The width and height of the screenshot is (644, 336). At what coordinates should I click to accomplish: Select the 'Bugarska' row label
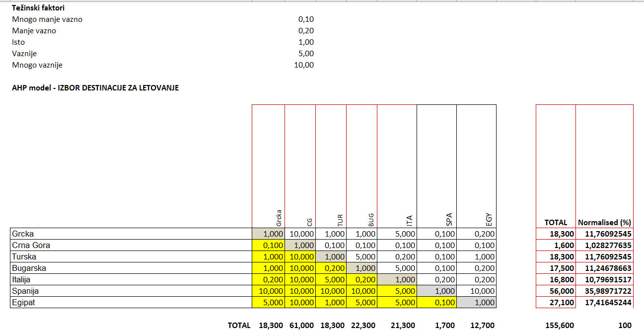coord(131,268)
